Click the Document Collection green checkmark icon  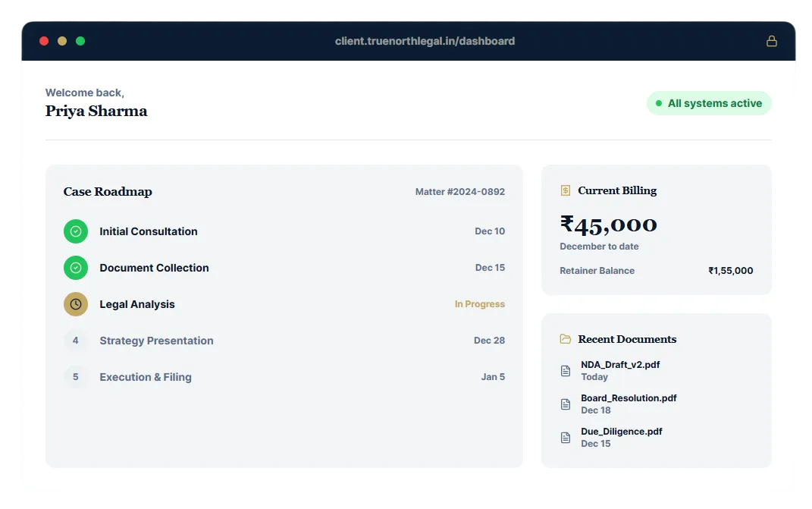coord(76,268)
